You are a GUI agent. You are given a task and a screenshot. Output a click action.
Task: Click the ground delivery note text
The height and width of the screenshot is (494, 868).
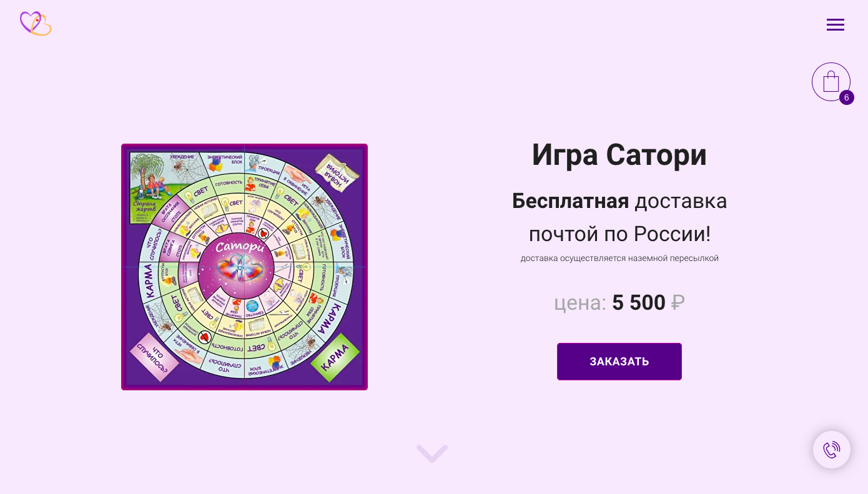(619, 258)
